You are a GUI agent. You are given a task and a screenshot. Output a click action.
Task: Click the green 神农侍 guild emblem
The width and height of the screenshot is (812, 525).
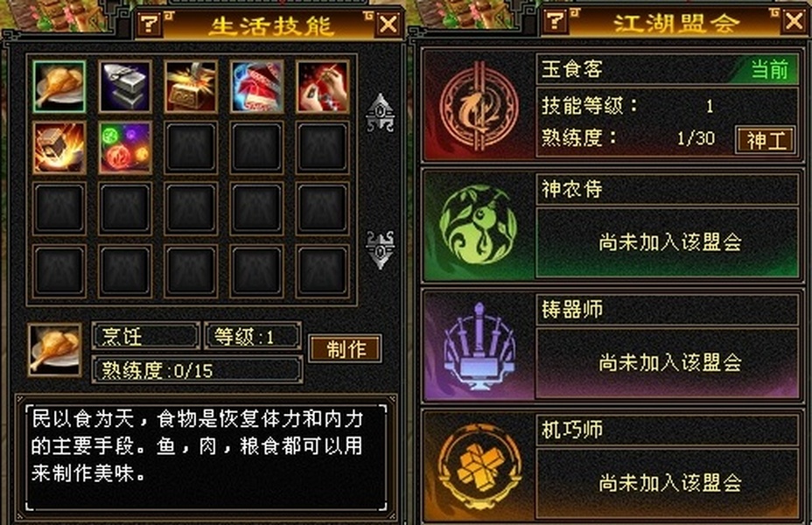coord(478,225)
